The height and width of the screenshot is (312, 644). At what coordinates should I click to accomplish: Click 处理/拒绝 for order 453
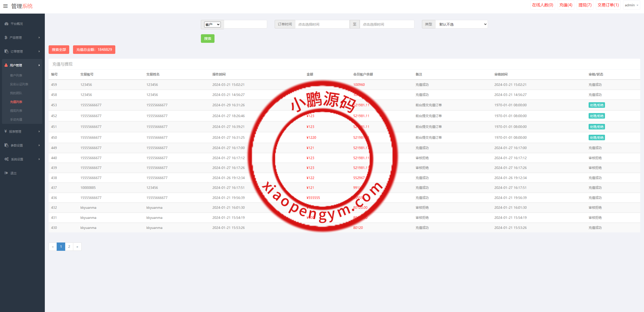tap(596, 105)
